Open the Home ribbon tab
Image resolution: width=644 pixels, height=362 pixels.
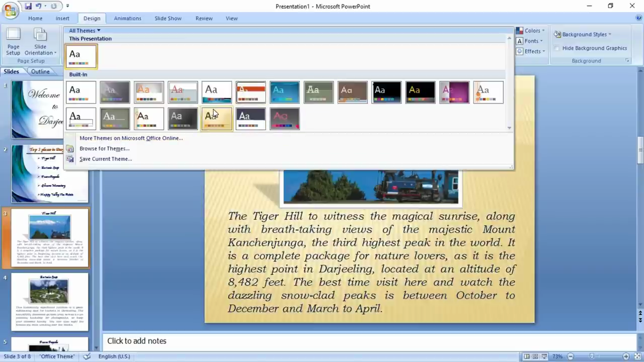point(35,18)
